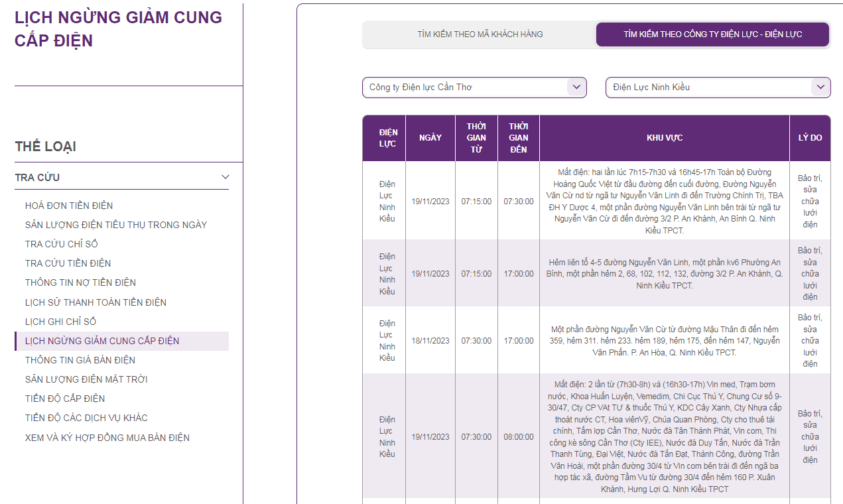Click the KHU VỰC column header
The image size is (843, 504).
click(665, 138)
